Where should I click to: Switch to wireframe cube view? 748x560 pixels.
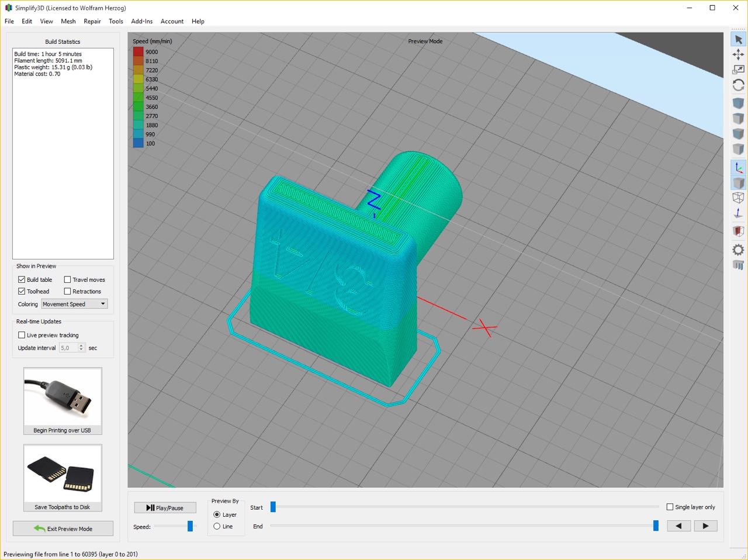click(738, 198)
